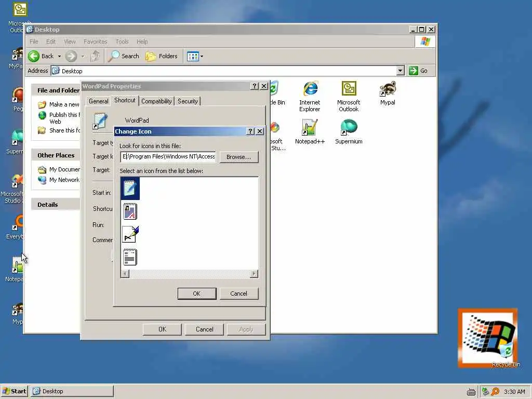Image resolution: width=532 pixels, height=399 pixels.
Task: Select the Shortcut tab
Action: [x=125, y=100]
